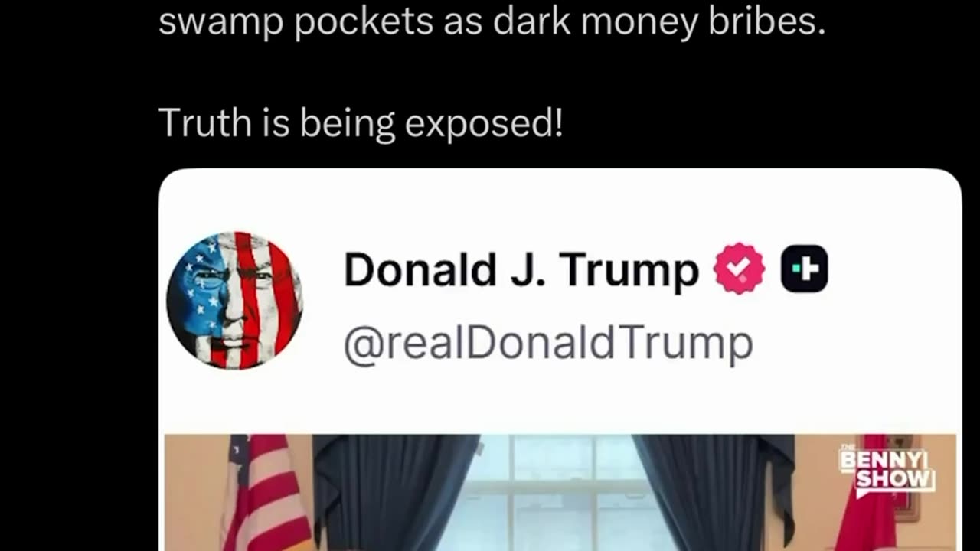This screenshot has height=551, width=980.
Task: Open the embedded video thumbnail
Action: click(x=560, y=493)
